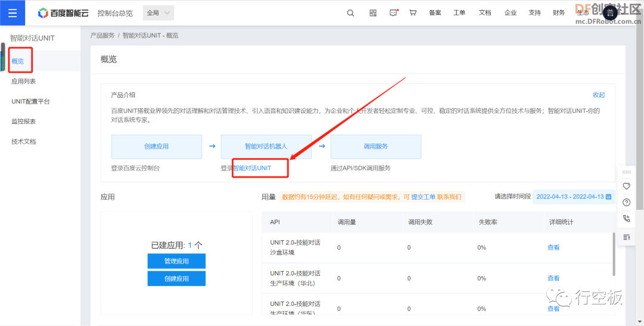Viewport: 644px width, 326px height.
Task: Click the app count number 1
Action: pyautogui.click(x=190, y=246)
